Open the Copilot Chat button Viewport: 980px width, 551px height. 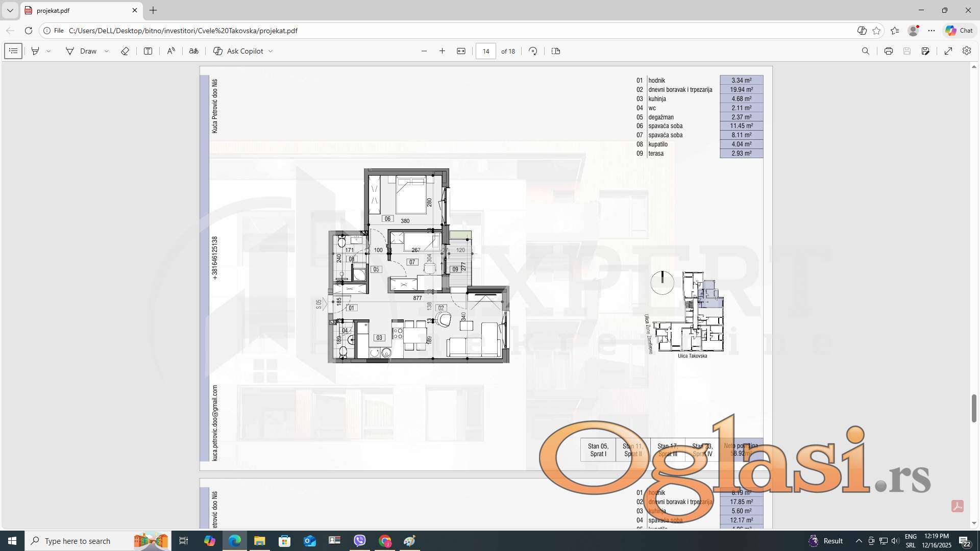tap(959, 31)
